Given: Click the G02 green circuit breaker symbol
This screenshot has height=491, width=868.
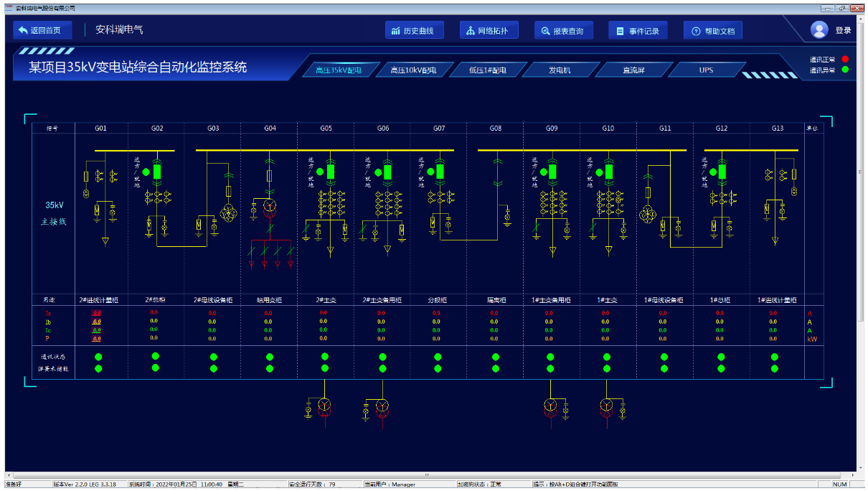Looking at the screenshot, I should point(157,172).
